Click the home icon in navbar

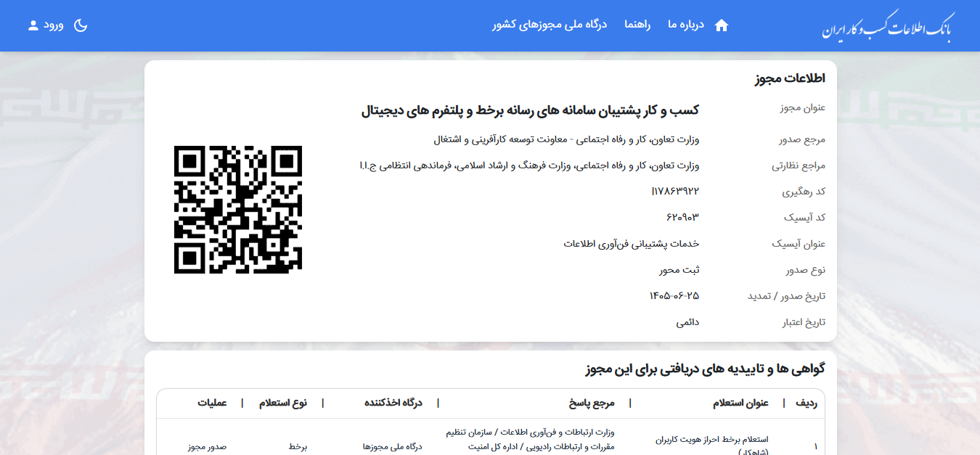click(x=721, y=25)
